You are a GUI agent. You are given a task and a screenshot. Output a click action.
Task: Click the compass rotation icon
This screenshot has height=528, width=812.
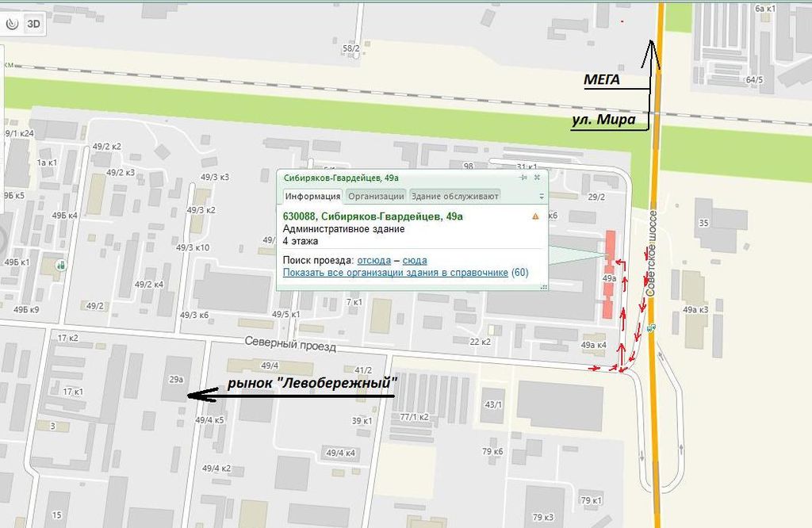coord(11,24)
